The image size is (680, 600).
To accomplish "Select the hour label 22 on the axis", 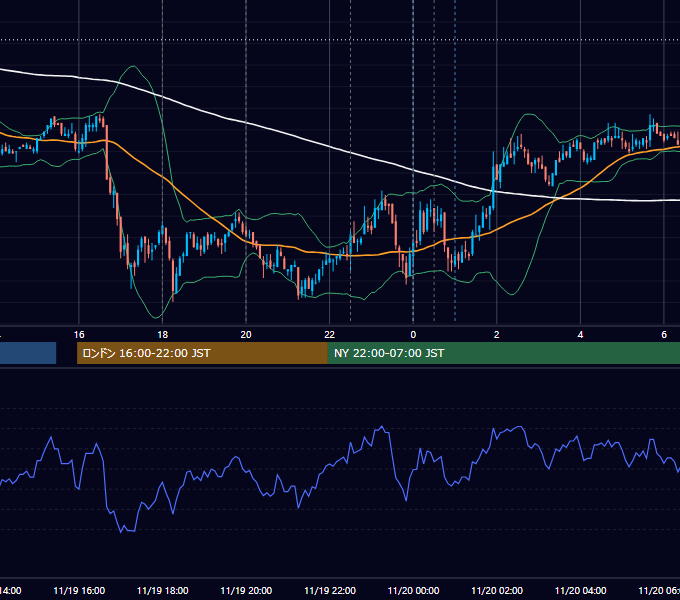I will point(330,335).
